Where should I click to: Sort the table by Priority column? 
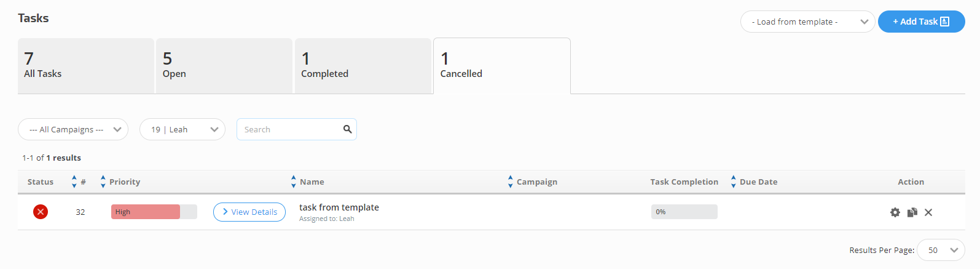coord(103,182)
